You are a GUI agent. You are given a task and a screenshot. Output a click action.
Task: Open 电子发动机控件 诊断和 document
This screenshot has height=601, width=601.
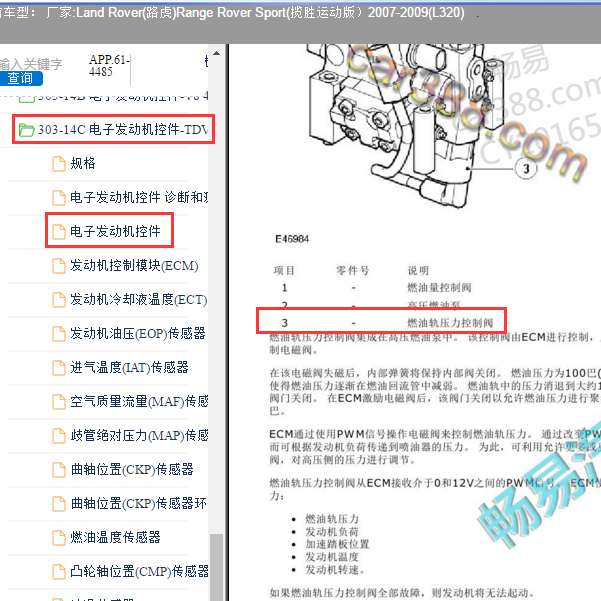139,197
